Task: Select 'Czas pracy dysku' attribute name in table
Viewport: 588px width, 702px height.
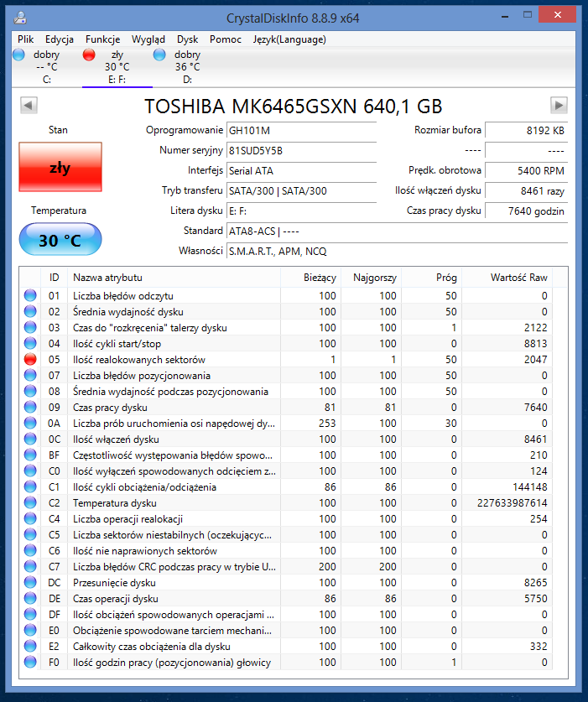Action: click(110, 408)
